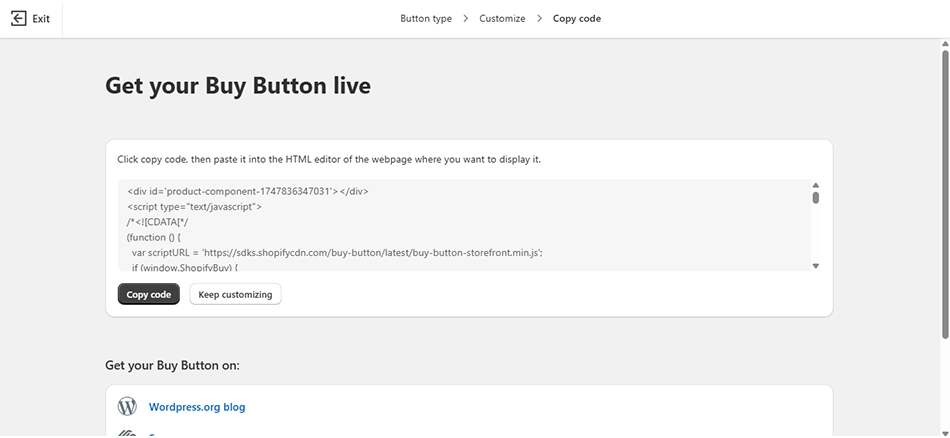Click the Exit arrow icon
950x438 pixels.
pyautogui.click(x=19, y=19)
